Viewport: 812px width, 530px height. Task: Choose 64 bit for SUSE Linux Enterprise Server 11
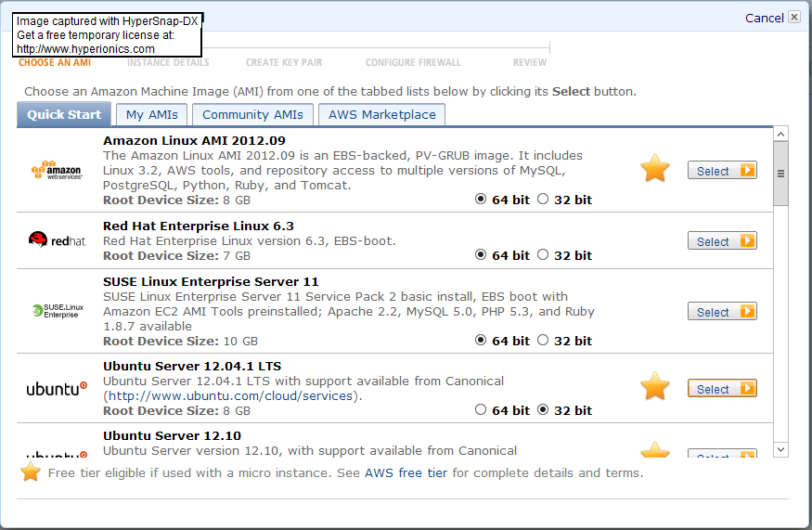[481, 340]
